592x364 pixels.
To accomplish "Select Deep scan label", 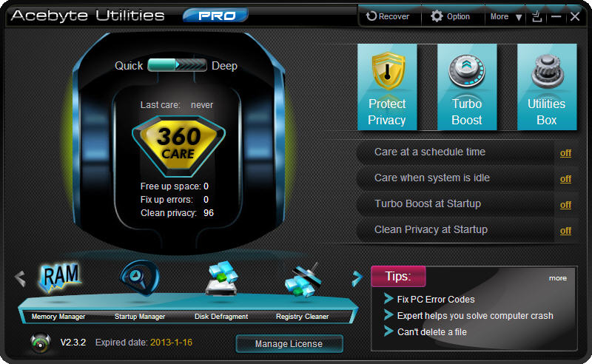I will [x=224, y=66].
